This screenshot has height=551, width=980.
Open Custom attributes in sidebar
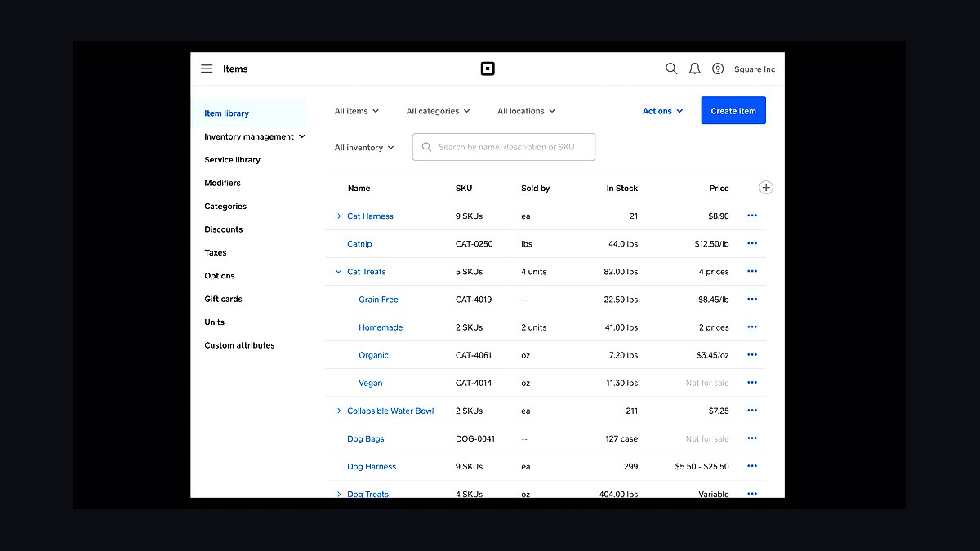click(239, 345)
